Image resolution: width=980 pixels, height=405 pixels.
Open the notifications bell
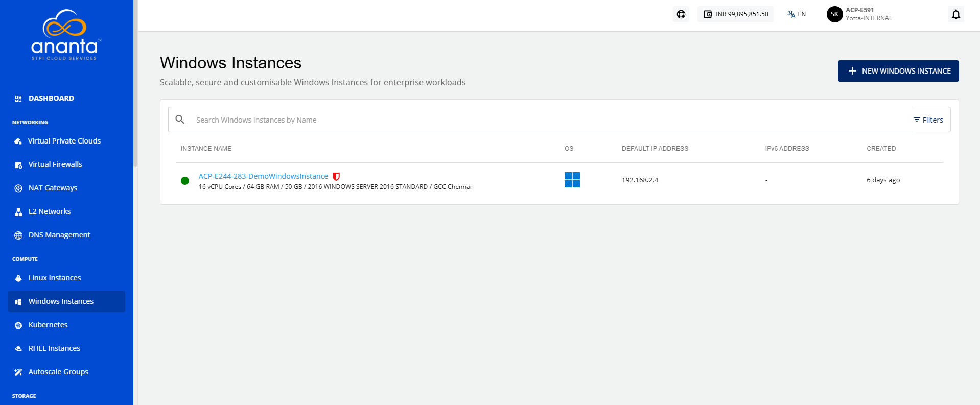(956, 14)
